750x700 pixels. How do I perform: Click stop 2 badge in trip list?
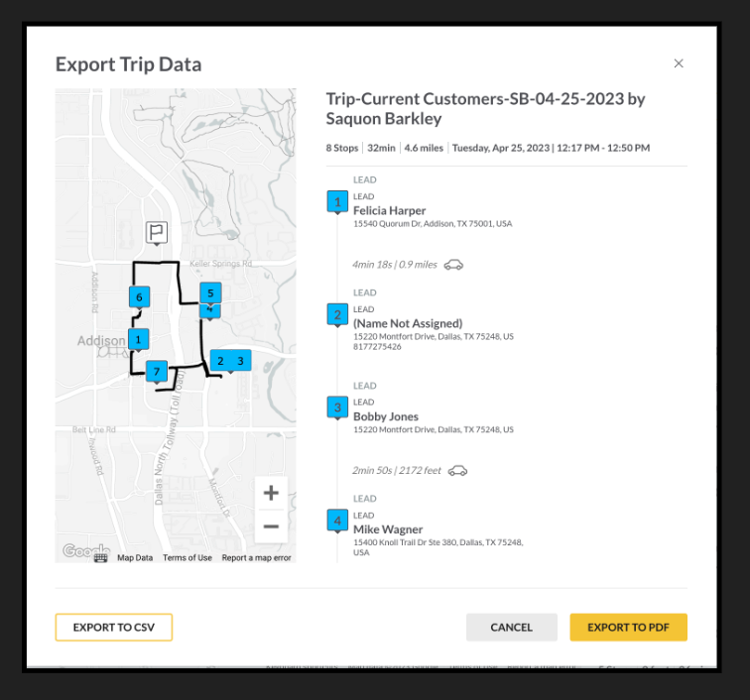(x=337, y=315)
